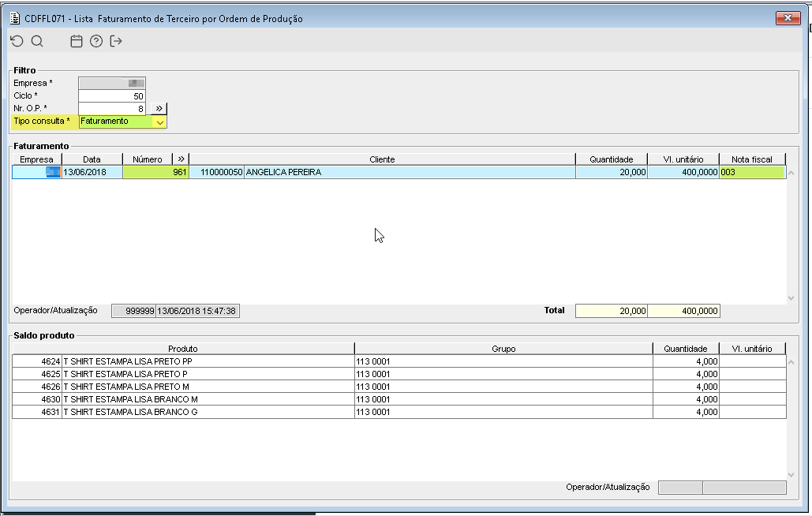This screenshot has width=812, height=516.
Task: Click client code 110000050
Action: tap(217, 172)
